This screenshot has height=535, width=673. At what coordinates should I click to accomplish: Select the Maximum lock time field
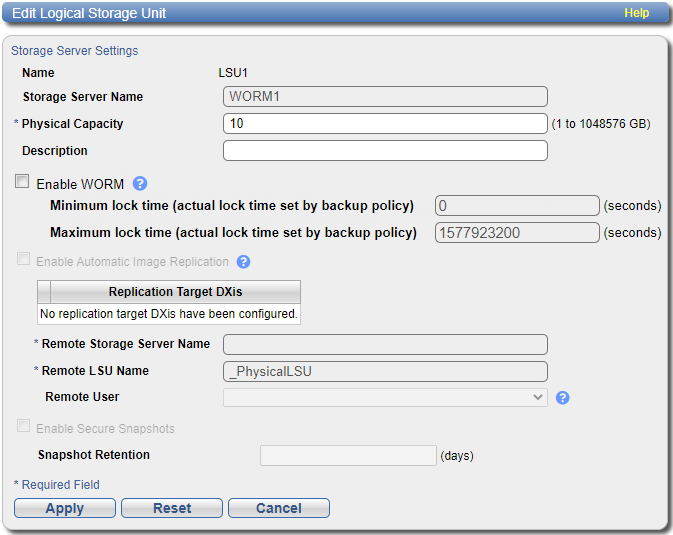(x=517, y=233)
